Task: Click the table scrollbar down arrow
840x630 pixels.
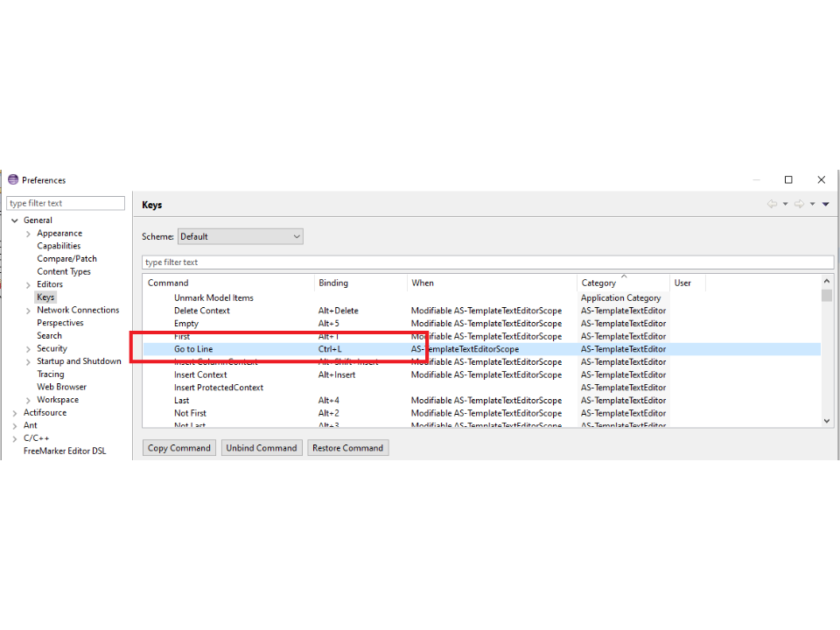Action: [x=827, y=421]
